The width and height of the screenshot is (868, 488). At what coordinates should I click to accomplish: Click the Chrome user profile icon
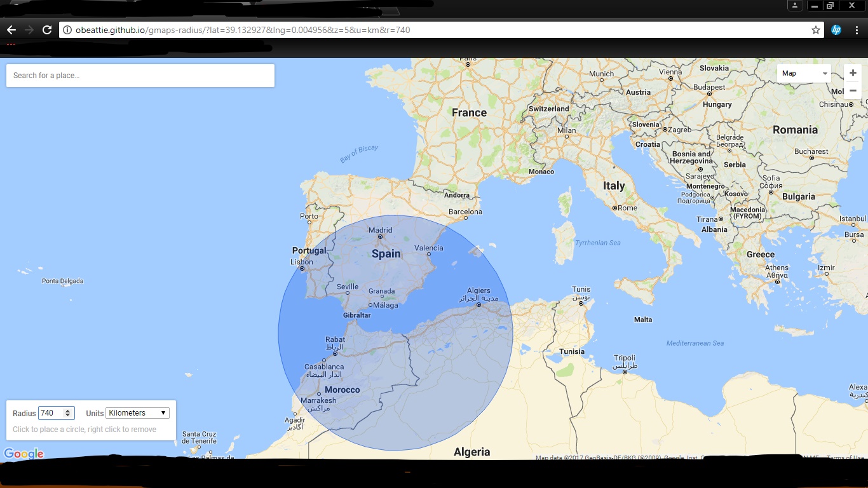coord(795,5)
